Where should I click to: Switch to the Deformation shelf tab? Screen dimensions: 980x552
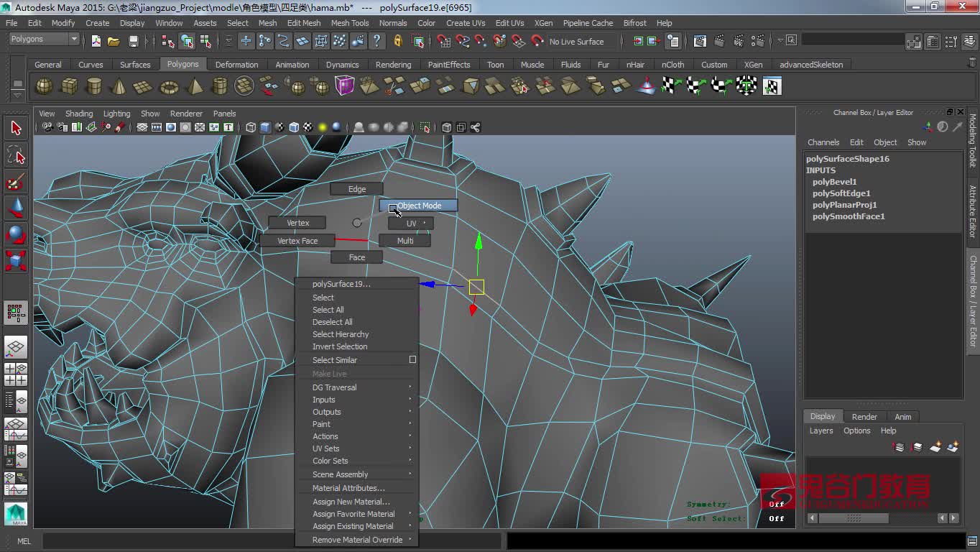[236, 65]
